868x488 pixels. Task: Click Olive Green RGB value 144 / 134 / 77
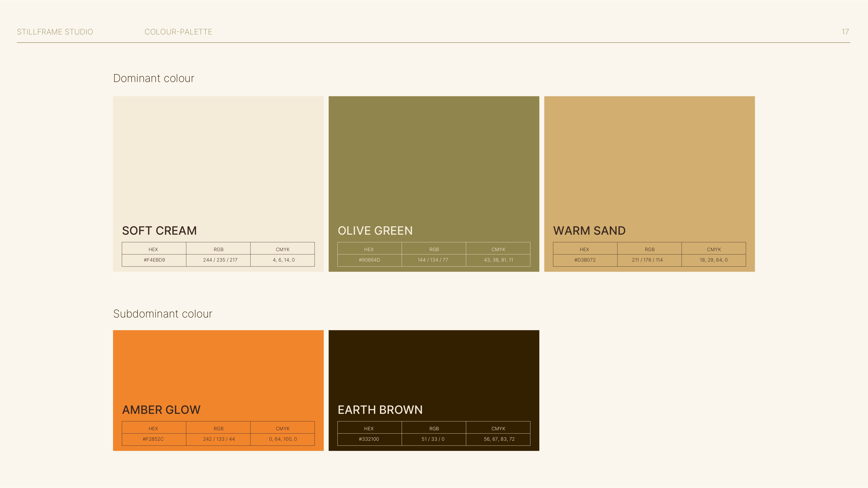tap(433, 260)
